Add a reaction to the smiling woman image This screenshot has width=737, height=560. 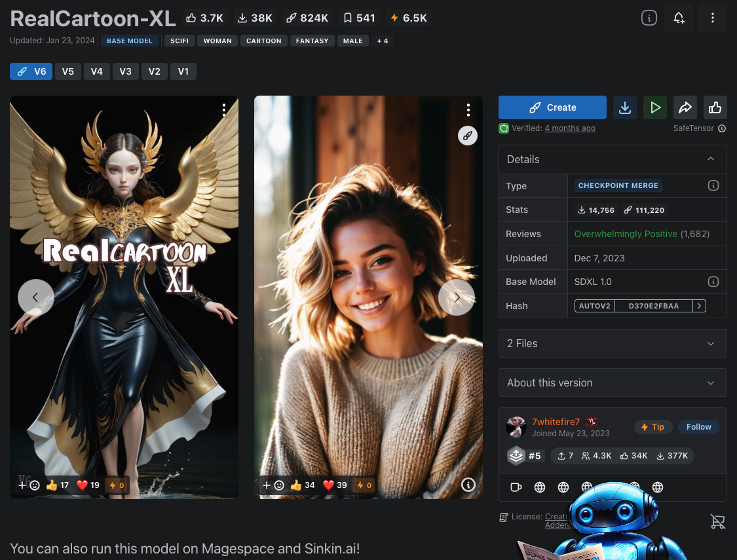273,485
